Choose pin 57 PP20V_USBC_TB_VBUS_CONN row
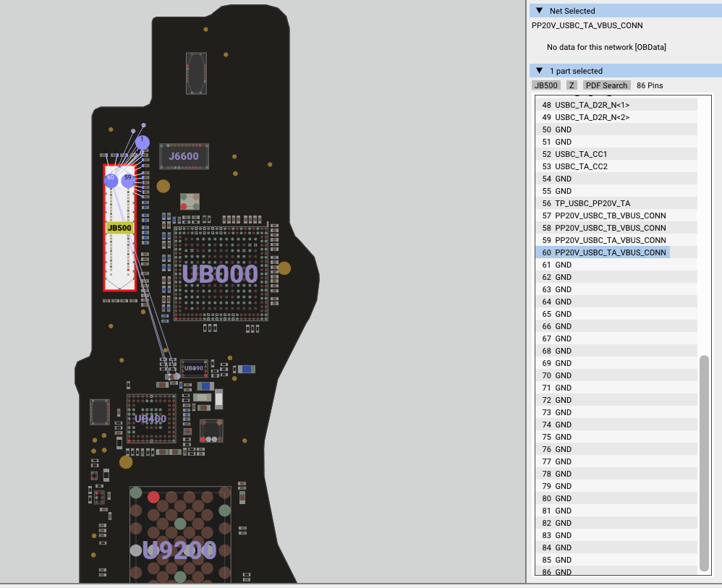This screenshot has height=588, width=722. coord(610,216)
